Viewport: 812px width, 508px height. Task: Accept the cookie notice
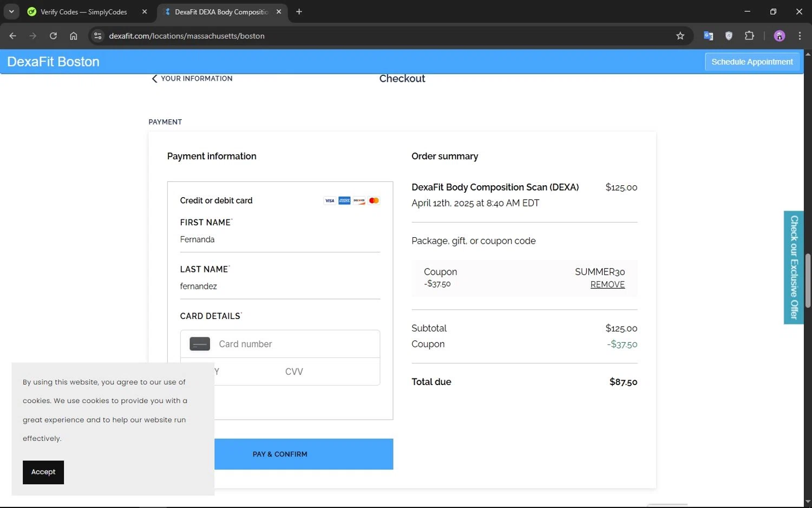coord(43,472)
